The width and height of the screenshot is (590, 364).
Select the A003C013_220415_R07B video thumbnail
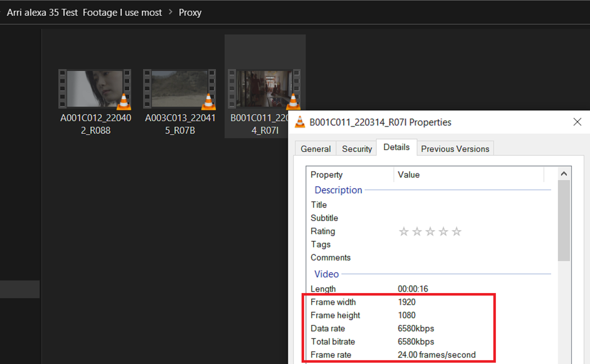point(179,89)
